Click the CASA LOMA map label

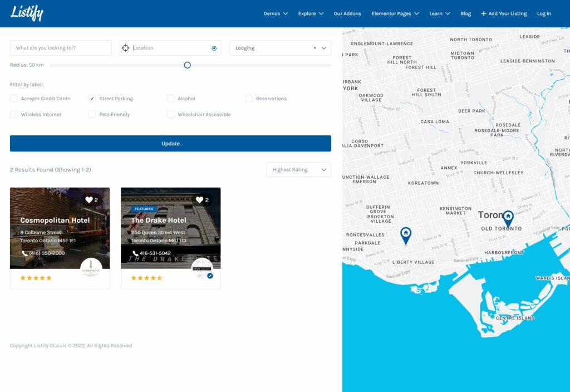coord(435,122)
